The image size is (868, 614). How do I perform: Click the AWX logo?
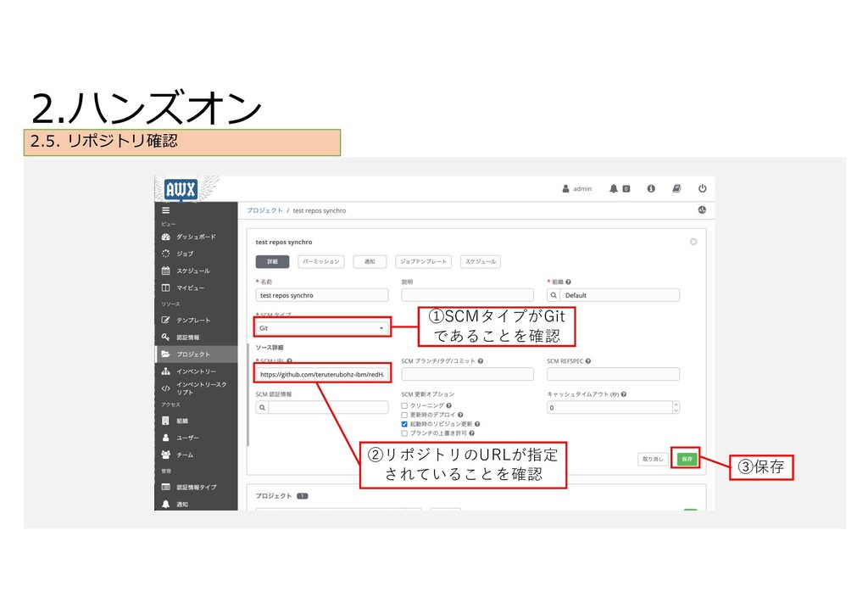[x=181, y=190]
